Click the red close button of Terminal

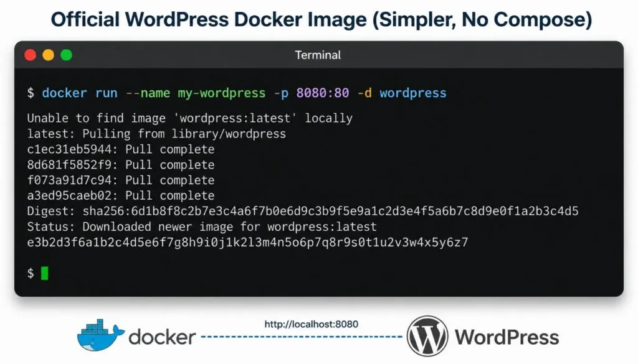click(x=30, y=55)
